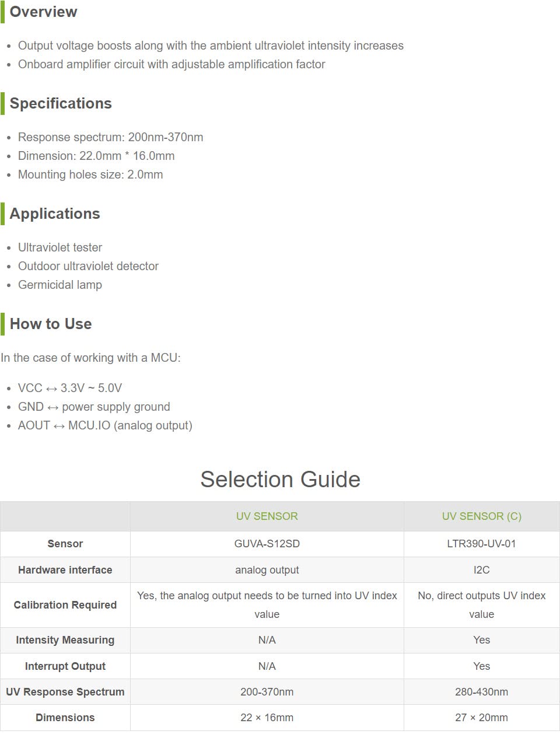Select the LTR390-UV-01 sensor cell
This screenshot has width=560, height=734.
pos(481,544)
